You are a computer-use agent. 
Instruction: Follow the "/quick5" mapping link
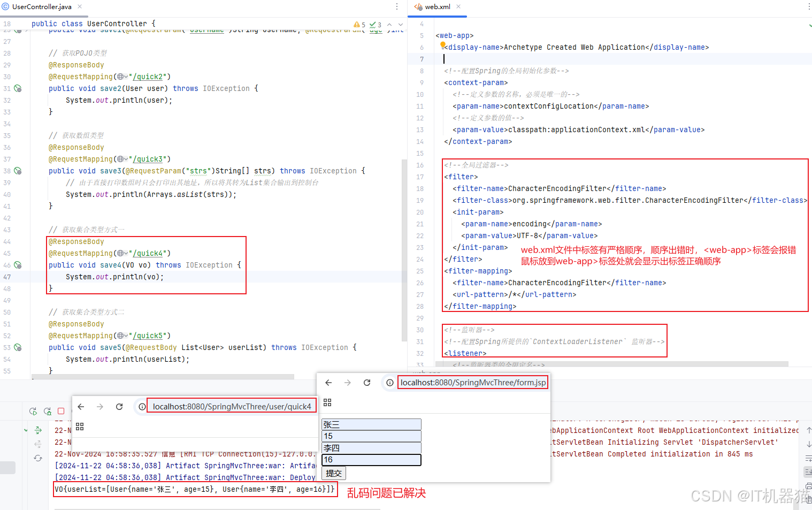[148, 336]
